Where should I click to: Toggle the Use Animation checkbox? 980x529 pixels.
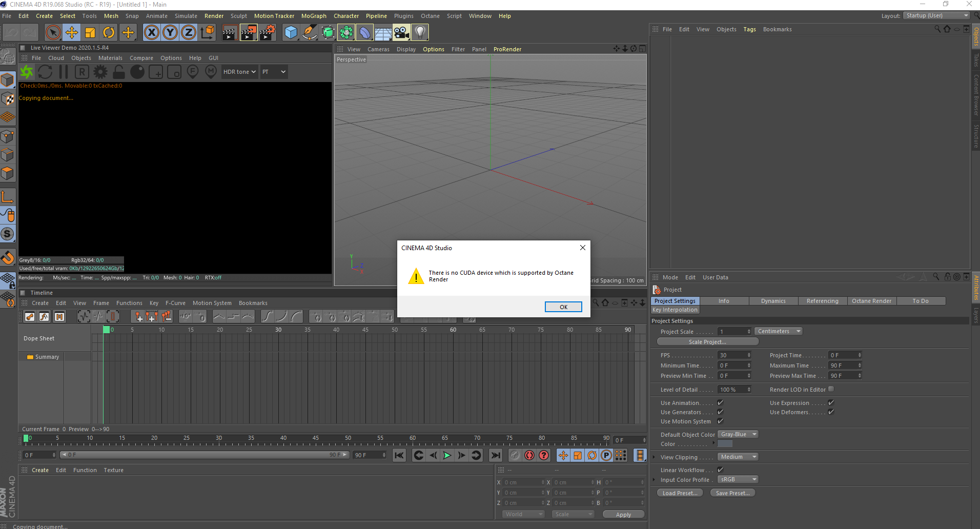pos(720,403)
